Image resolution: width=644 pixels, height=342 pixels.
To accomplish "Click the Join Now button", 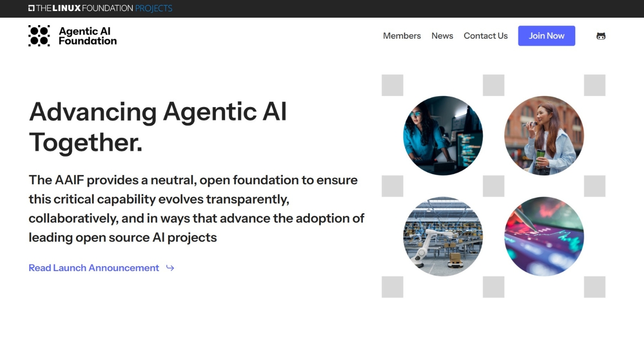I will 546,36.
